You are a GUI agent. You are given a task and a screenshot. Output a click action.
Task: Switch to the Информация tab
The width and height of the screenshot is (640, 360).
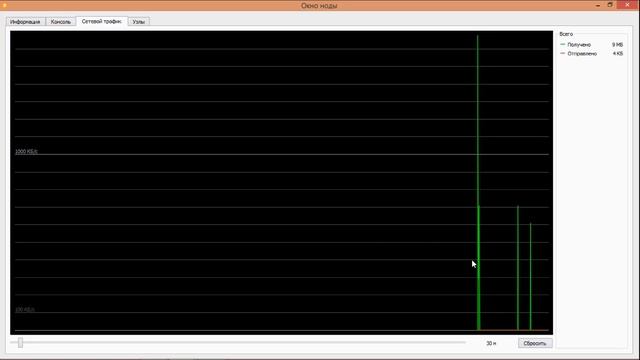point(25,22)
